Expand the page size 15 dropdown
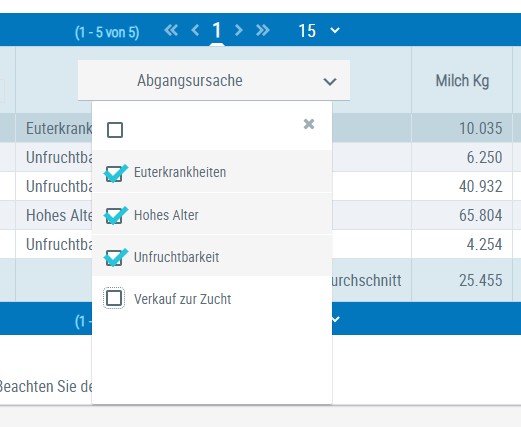521x427 pixels. point(319,31)
